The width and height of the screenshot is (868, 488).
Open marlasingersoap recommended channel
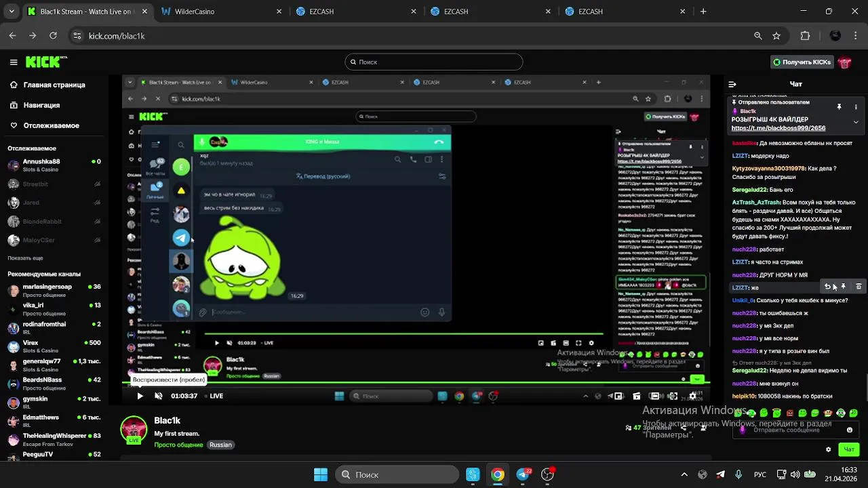(54, 290)
